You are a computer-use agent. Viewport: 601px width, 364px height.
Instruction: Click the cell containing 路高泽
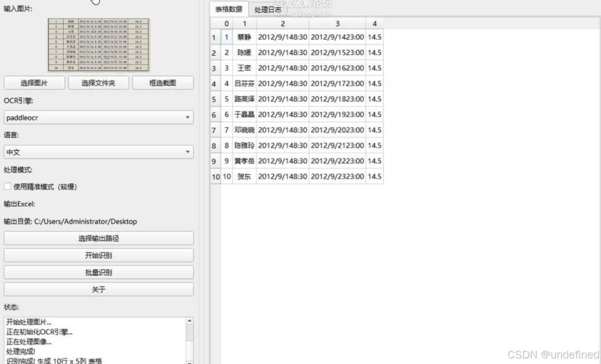click(x=244, y=99)
